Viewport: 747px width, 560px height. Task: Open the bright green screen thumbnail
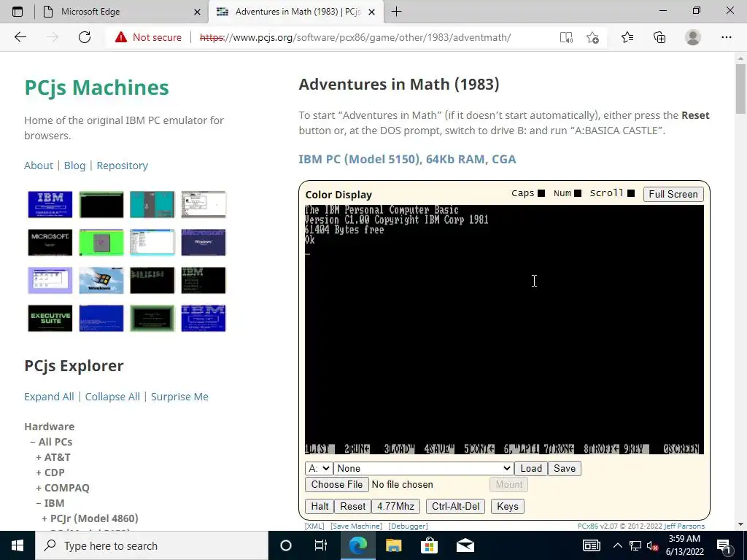pyautogui.click(x=101, y=242)
